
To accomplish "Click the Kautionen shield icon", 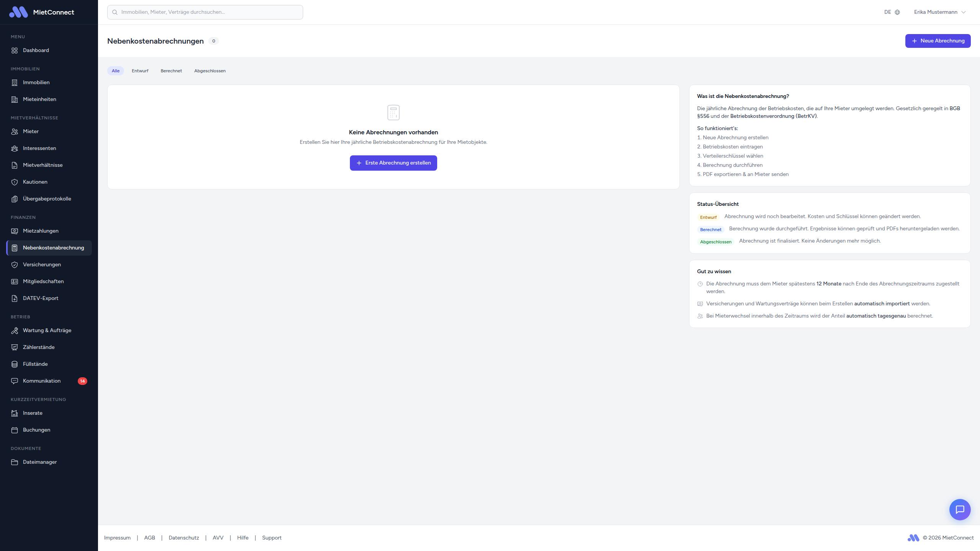I will [15, 182].
